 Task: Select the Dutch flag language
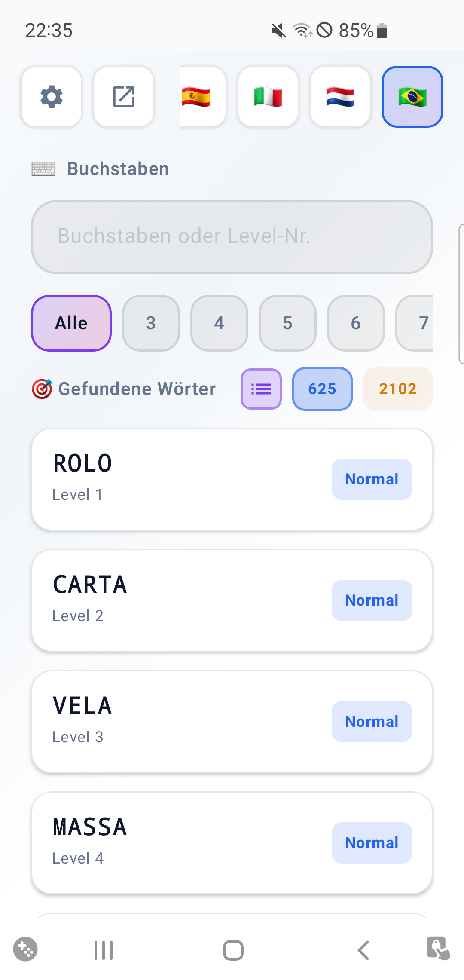[340, 97]
